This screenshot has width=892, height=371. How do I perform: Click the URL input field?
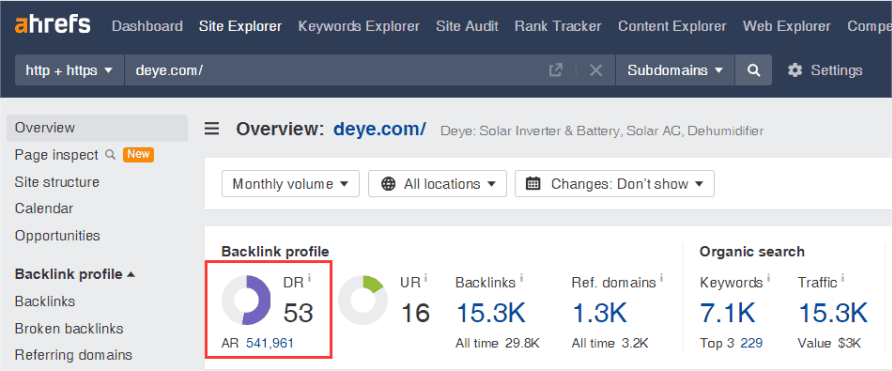tap(336, 70)
